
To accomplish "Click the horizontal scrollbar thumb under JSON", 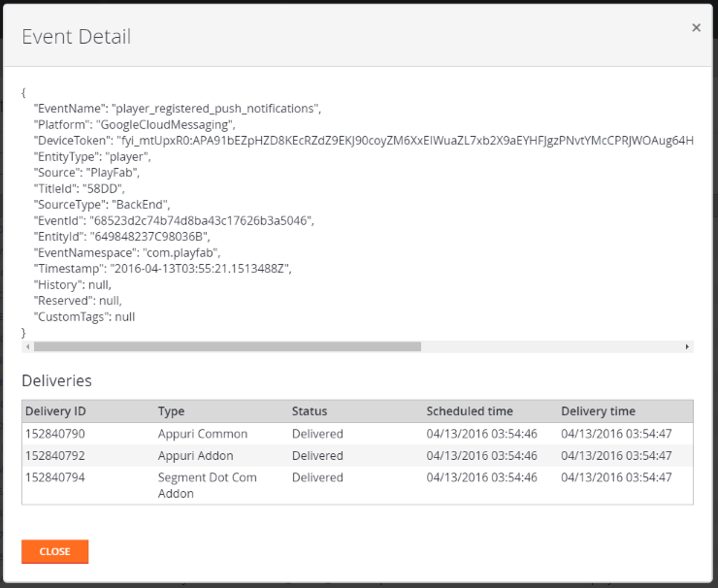I will click(227, 346).
